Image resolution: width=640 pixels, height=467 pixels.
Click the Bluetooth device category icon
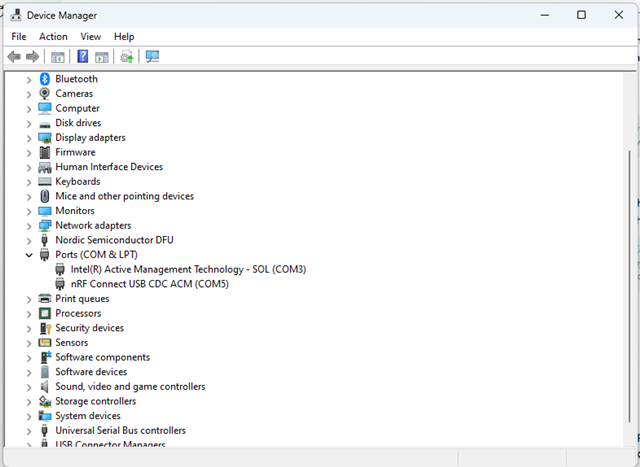pyautogui.click(x=45, y=79)
